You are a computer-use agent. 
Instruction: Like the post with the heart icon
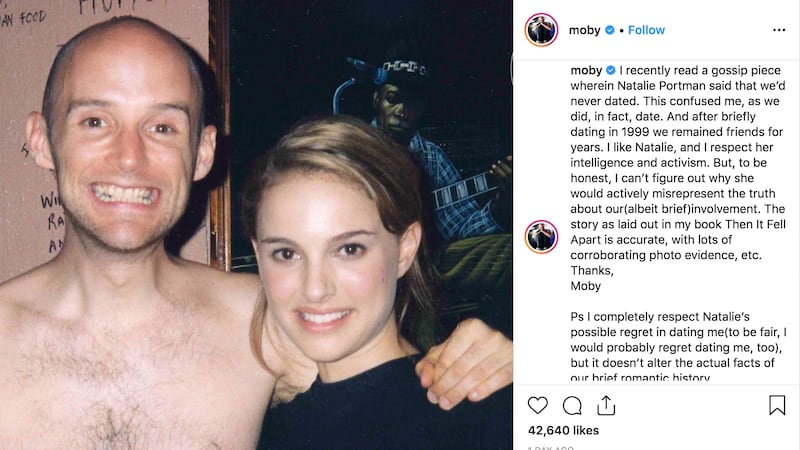[538, 405]
